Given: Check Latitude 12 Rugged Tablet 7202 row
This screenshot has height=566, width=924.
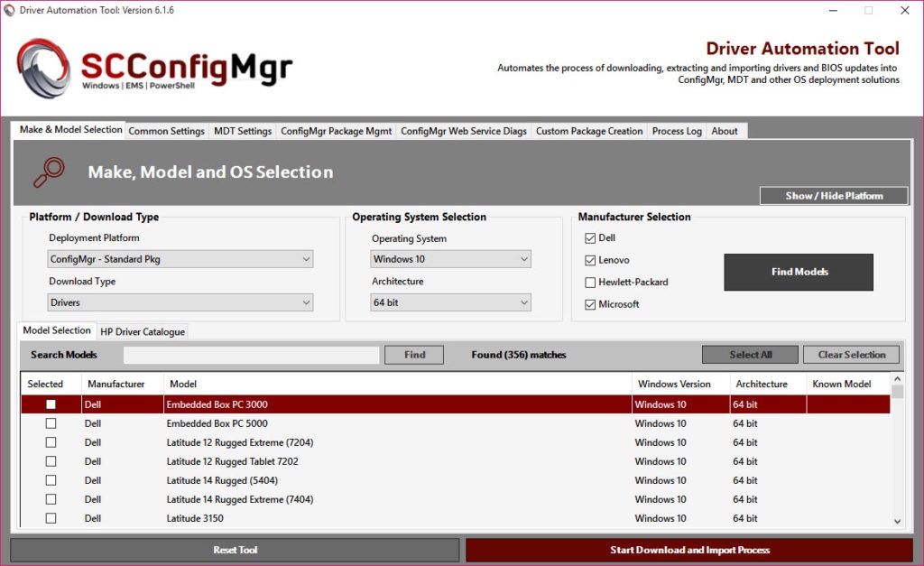Looking at the screenshot, I should click(x=51, y=461).
